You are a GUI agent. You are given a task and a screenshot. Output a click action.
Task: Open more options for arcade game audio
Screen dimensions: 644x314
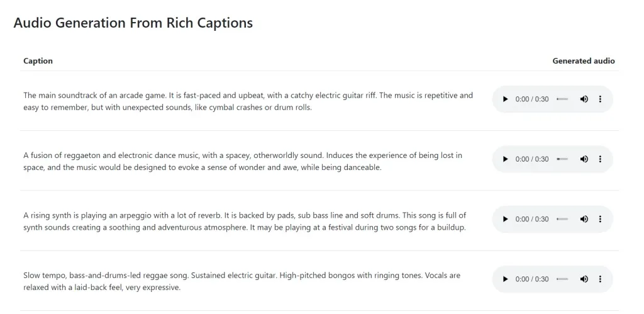click(x=600, y=99)
